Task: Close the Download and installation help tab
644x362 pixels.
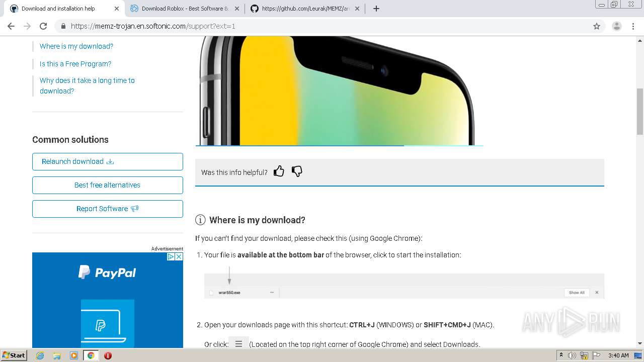Action: (x=117, y=9)
